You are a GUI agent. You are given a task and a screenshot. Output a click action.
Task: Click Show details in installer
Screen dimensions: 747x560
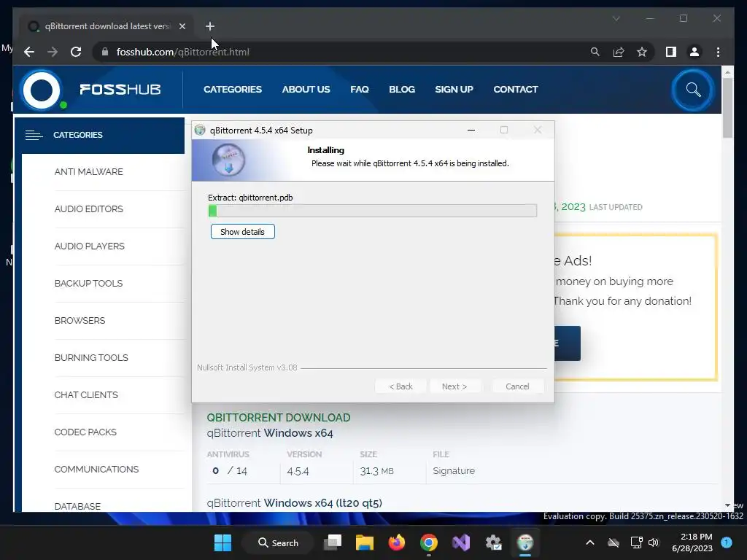tap(242, 232)
